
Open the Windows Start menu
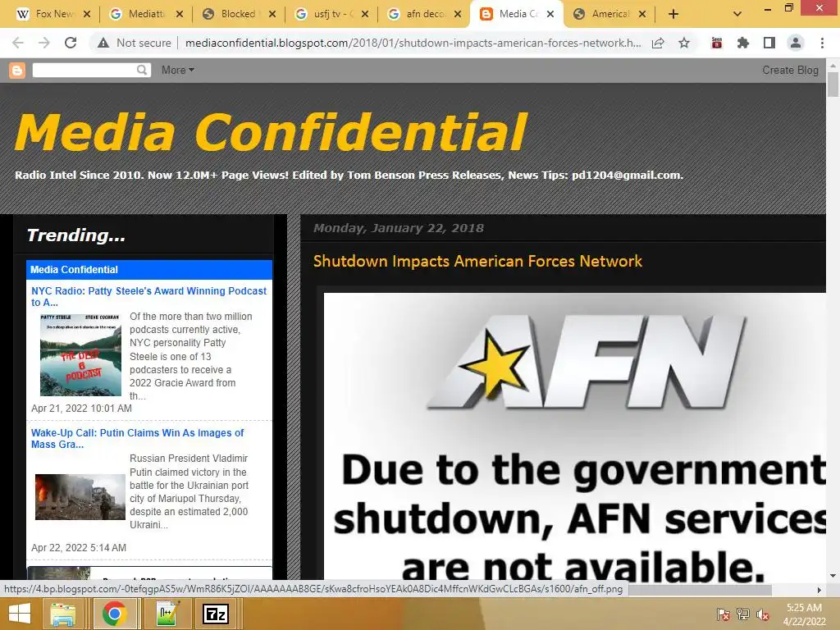pos(20,614)
